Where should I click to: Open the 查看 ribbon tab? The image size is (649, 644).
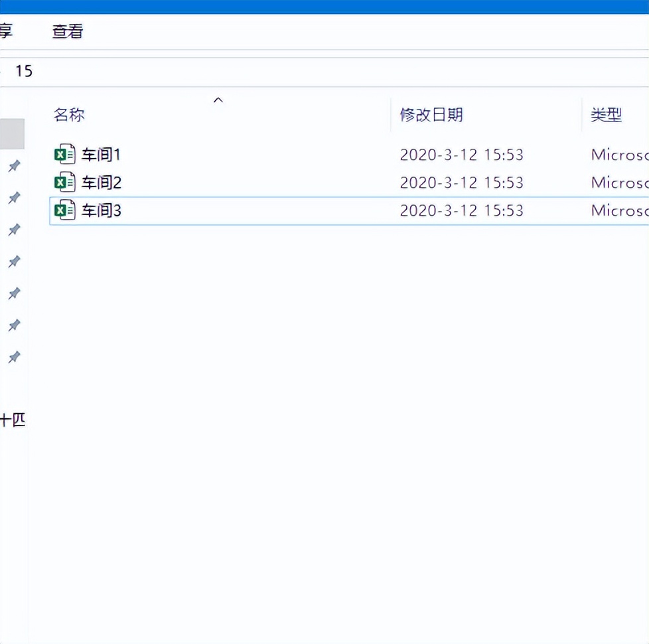click(68, 31)
